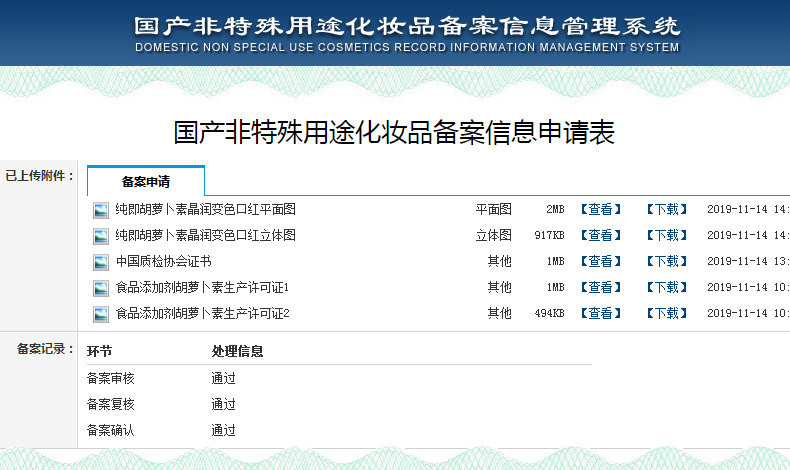The width and height of the screenshot is (790, 470).
Task: Click the 备案记录 label
Action: click(x=46, y=349)
